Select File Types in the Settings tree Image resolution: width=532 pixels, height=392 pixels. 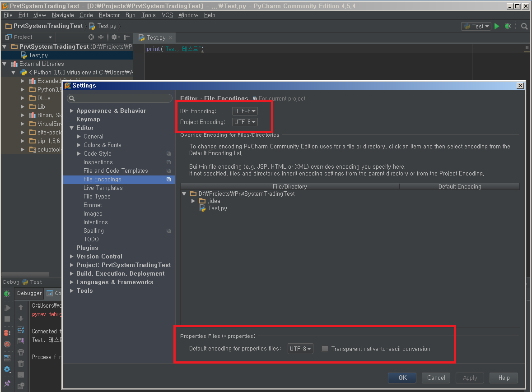click(97, 197)
